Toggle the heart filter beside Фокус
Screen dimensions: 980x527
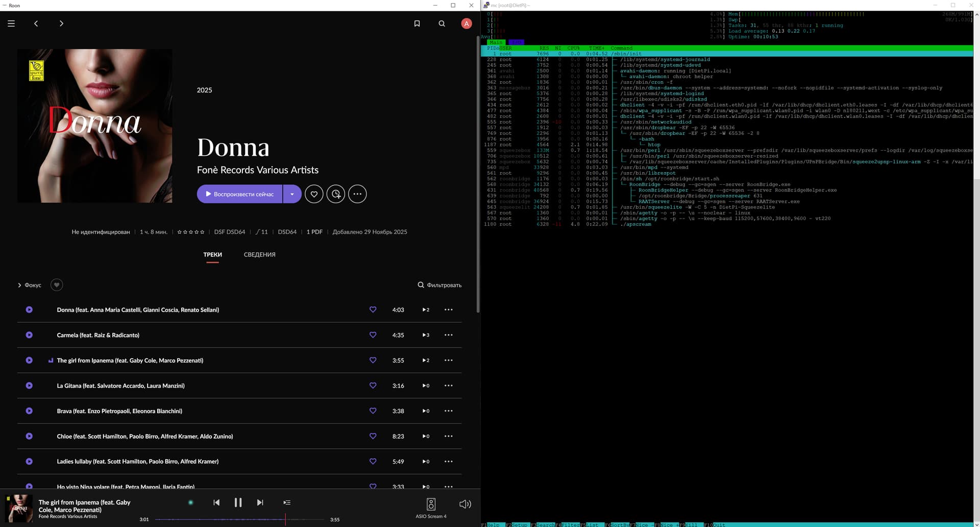point(57,285)
